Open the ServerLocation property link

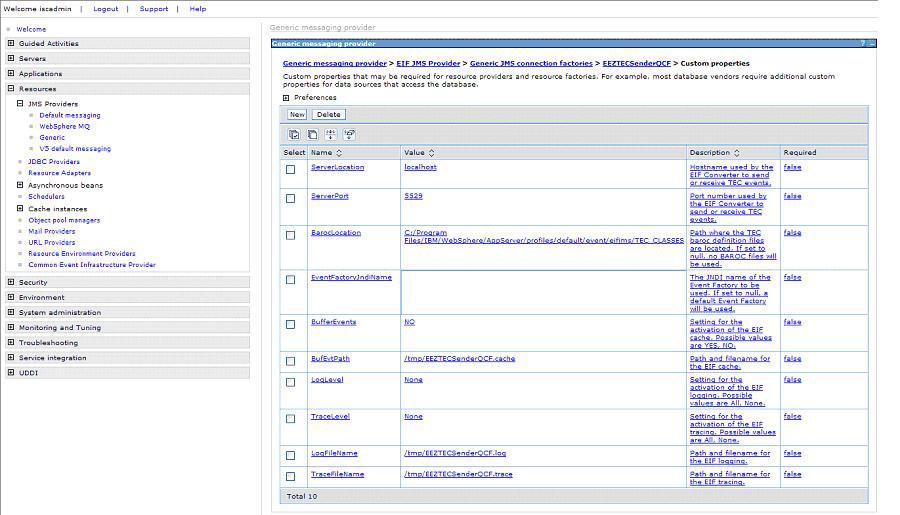(x=338, y=167)
